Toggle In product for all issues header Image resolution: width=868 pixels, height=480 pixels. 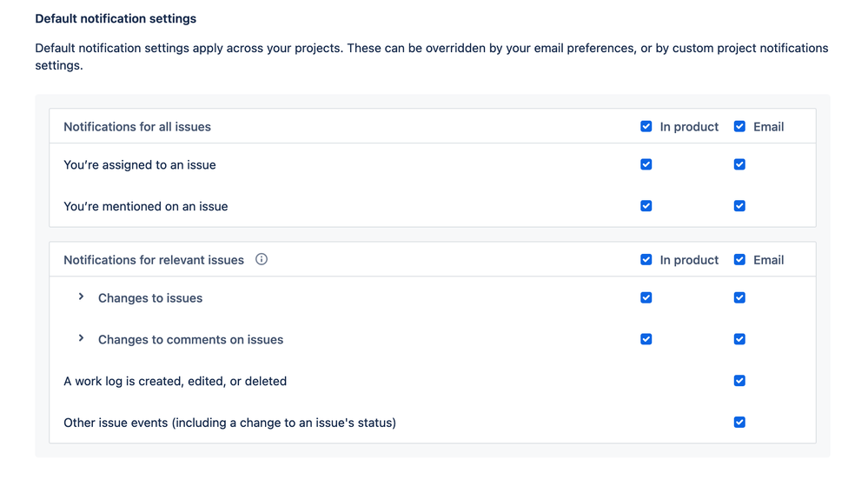click(x=646, y=126)
